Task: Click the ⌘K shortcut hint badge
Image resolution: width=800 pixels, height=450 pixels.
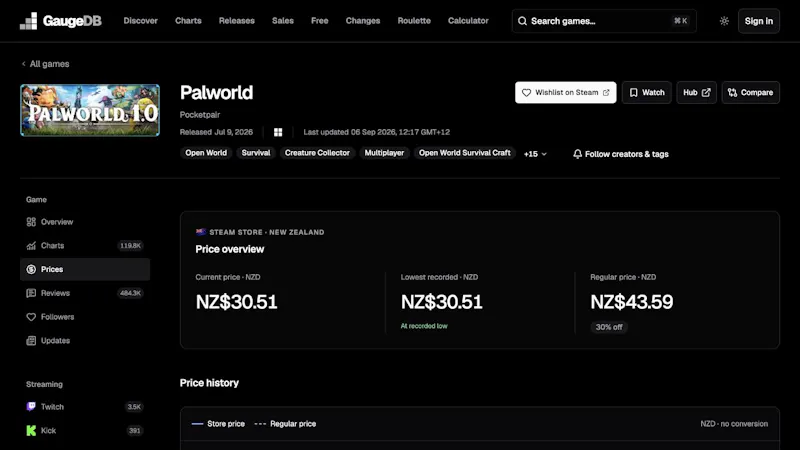Action: point(681,21)
